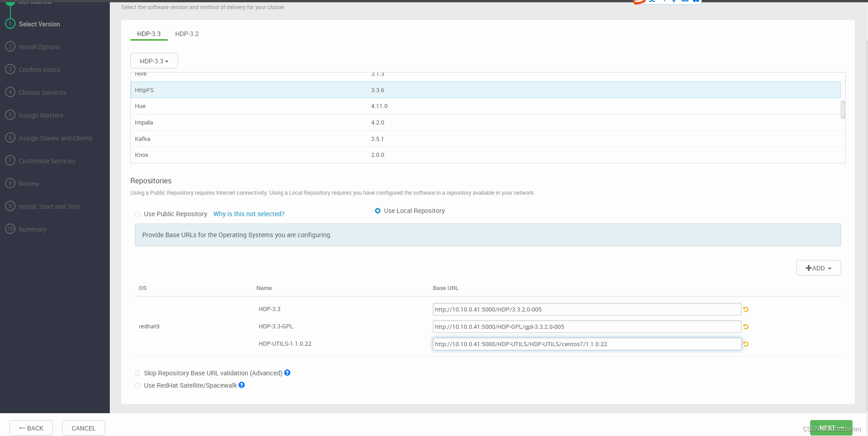This screenshot has width=868, height=436.
Task: Select the Knox service row
Action: pyautogui.click(x=485, y=155)
